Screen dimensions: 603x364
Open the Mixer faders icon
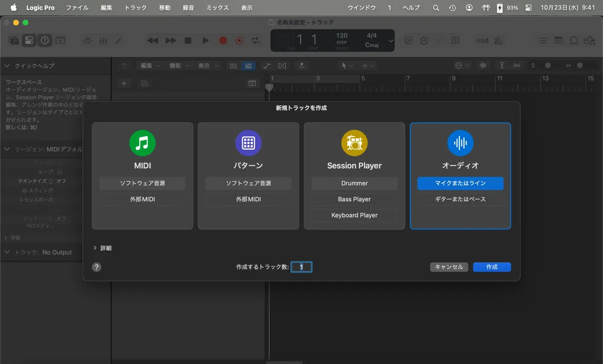coord(103,41)
